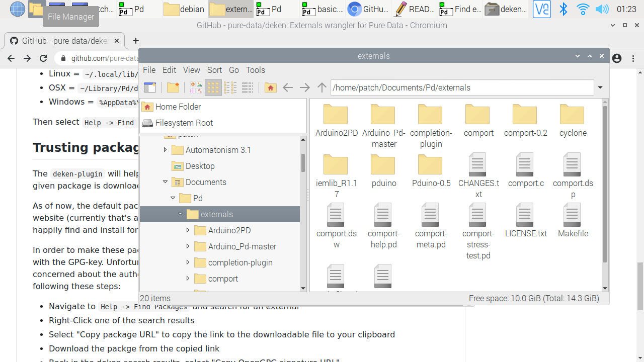Viewport: 644px width, 362px height.
Task: Select the pduino folder icon
Action: [383, 165]
